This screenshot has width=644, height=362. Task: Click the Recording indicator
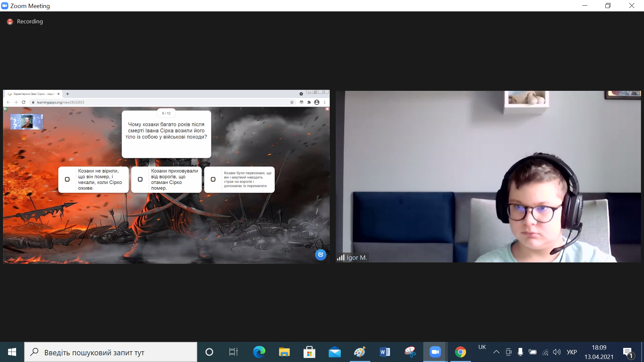25,21
